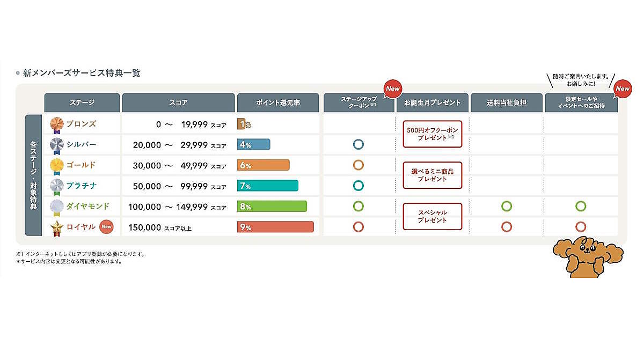
Task: Click the red 9% Royal rate bar
Action: click(x=275, y=227)
